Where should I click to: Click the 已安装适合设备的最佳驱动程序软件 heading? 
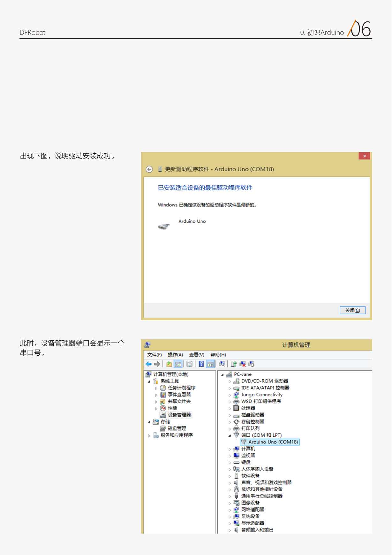click(x=205, y=188)
